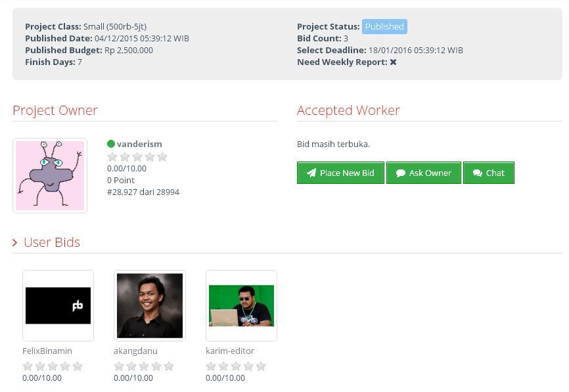Click the karim-editor username link
Screen dimensions: 569x392
[230, 351]
